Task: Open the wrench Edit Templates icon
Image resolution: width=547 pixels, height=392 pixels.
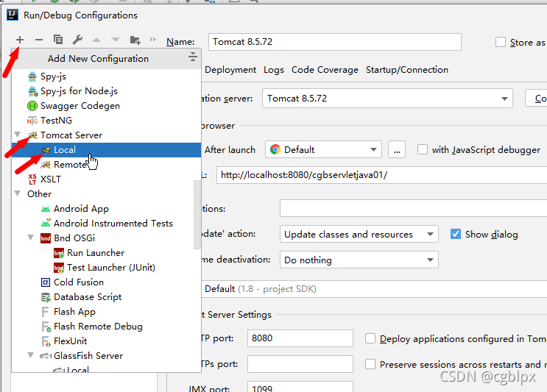Action: click(x=77, y=40)
